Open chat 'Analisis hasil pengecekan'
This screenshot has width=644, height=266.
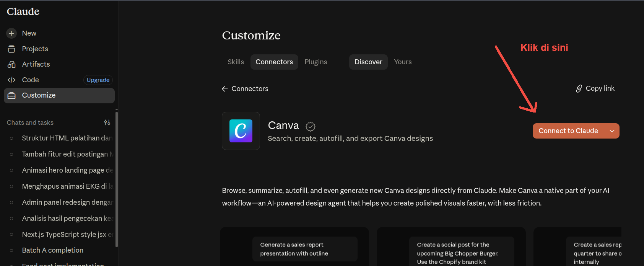pos(59,219)
